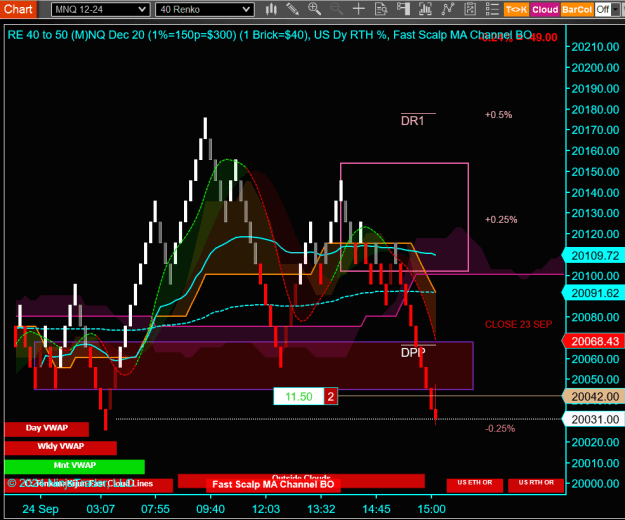Open the strategy clipboard icon
Screen dimensions: 625x520
coord(470,9)
